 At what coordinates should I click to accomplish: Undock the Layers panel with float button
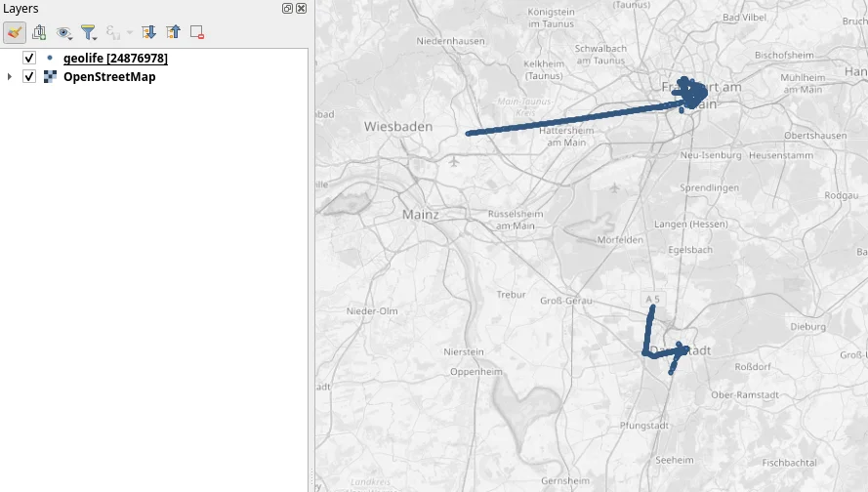(288, 8)
